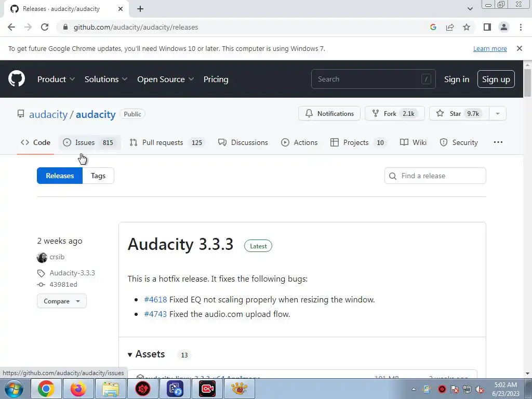This screenshot has width=532, height=399.
Task: Open the Audacity 3.3.3 release title
Action: [x=180, y=244]
